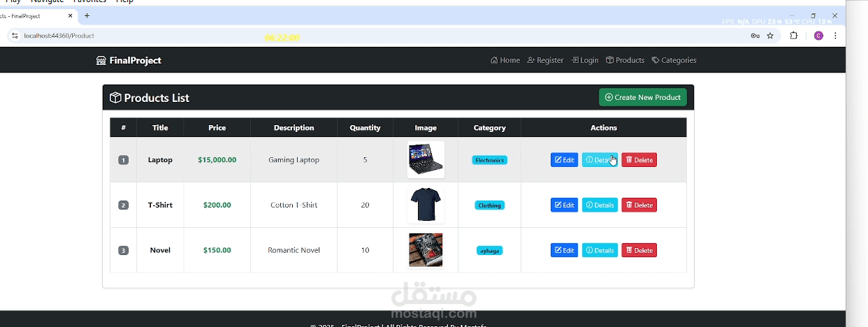Go to the Register page

(x=545, y=60)
